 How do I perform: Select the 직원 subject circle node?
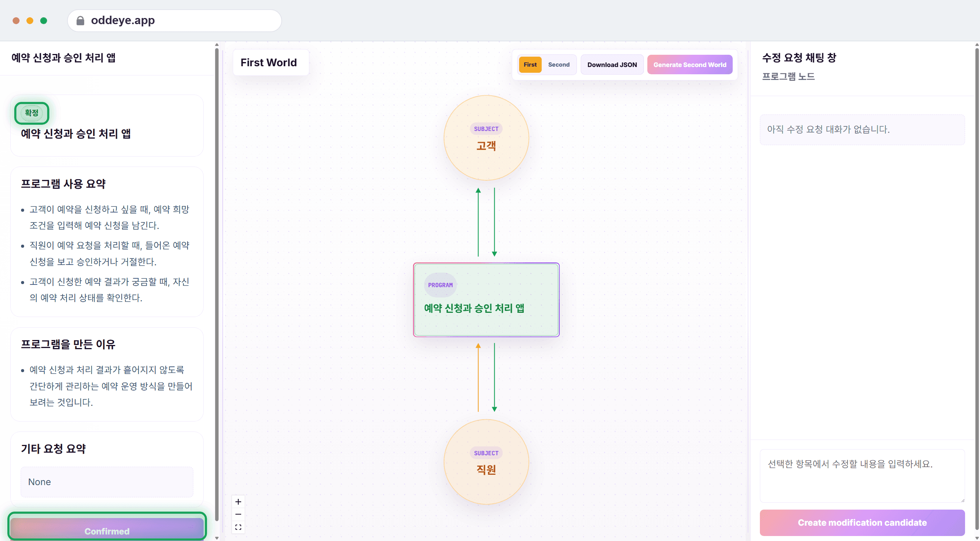pyautogui.click(x=486, y=462)
